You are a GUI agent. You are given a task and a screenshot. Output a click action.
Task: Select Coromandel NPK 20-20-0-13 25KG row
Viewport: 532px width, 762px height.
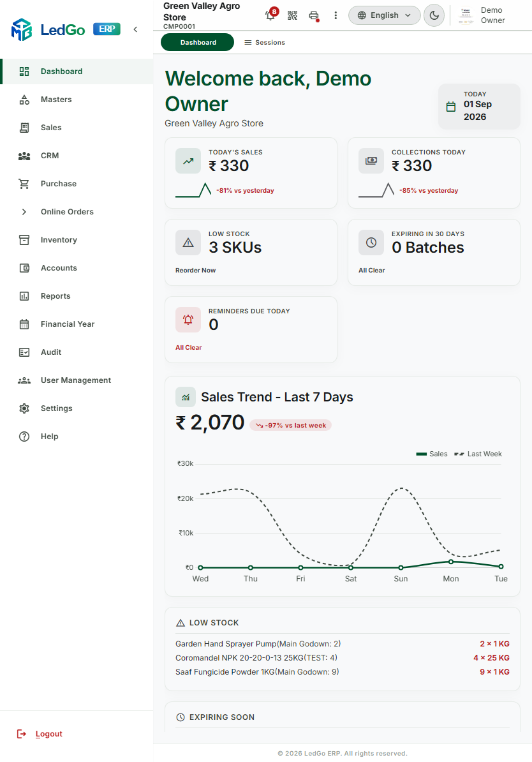(343, 658)
